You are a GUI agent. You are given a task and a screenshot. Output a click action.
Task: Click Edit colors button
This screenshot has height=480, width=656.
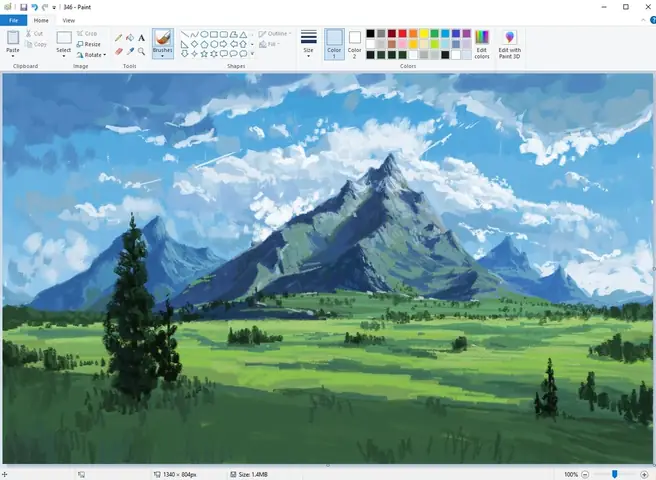tap(482, 44)
